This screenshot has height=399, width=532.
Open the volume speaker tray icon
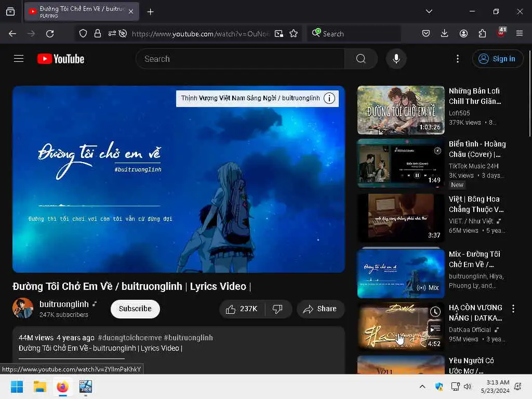point(468,387)
